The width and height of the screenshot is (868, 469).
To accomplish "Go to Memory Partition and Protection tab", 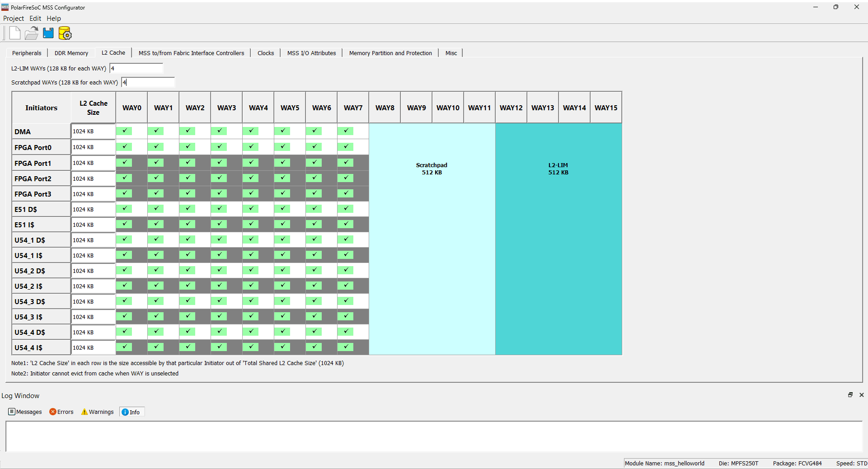I will click(x=390, y=53).
